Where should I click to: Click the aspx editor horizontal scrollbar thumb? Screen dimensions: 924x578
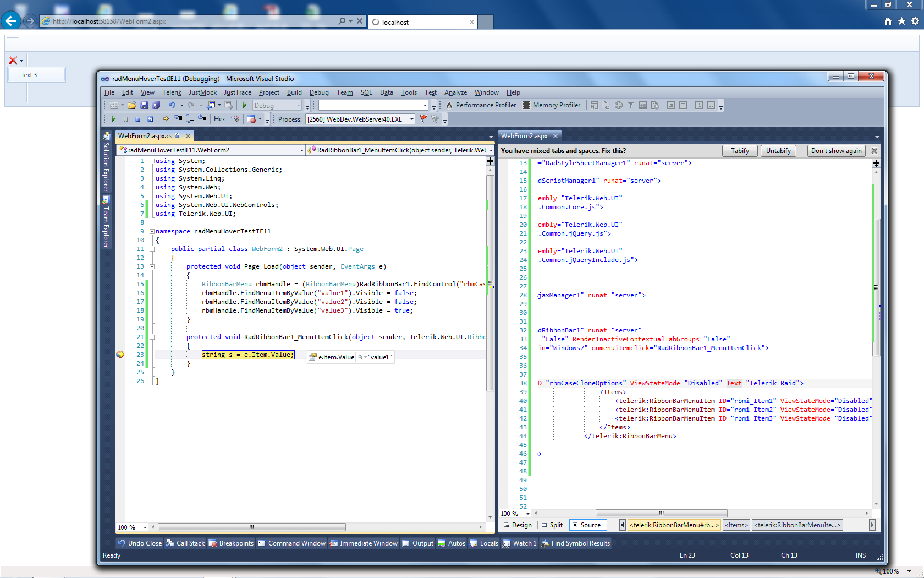point(662,513)
